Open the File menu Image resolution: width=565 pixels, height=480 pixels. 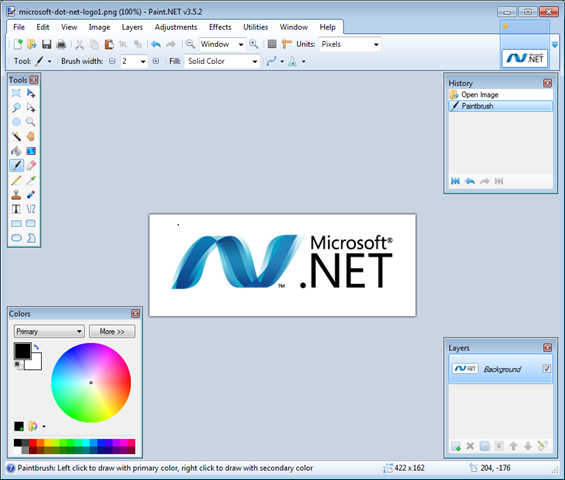point(19,27)
